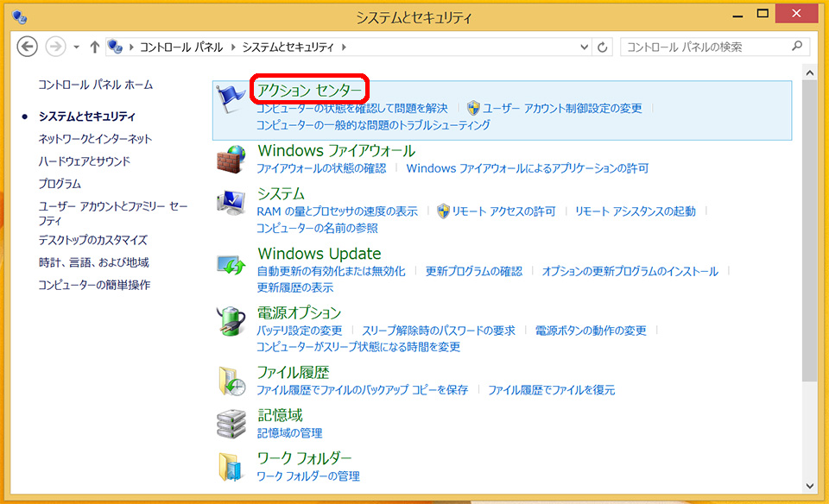The height and width of the screenshot is (504, 829).
Task: Click the window system icon in title bar
Action: (x=20, y=17)
